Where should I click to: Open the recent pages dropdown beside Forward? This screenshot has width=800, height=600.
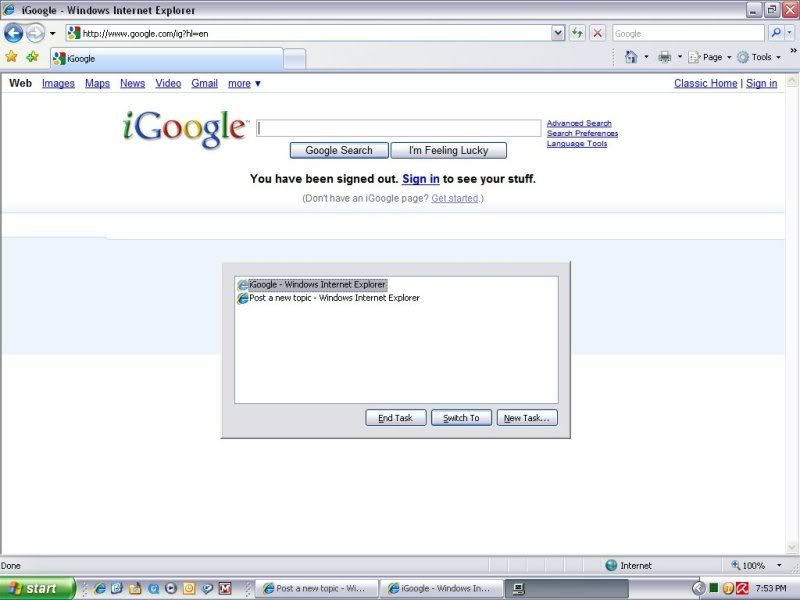click(x=52, y=34)
